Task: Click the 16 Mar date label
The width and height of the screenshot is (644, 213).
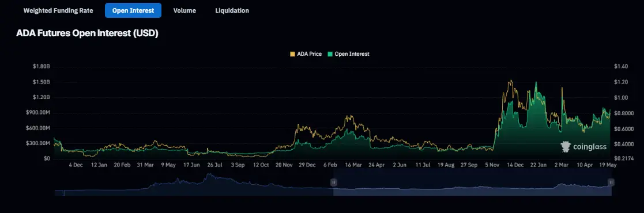Action: tap(353, 165)
